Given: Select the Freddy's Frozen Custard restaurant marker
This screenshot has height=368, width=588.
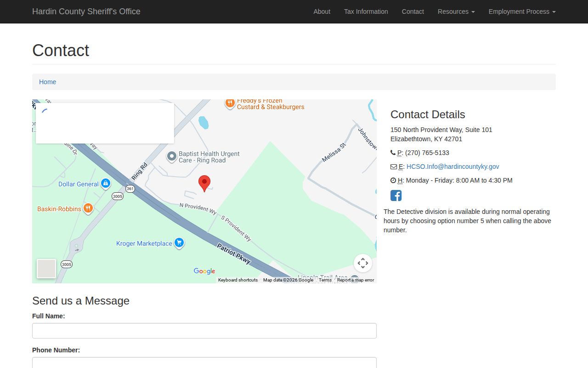Looking at the screenshot, I should (x=230, y=103).
